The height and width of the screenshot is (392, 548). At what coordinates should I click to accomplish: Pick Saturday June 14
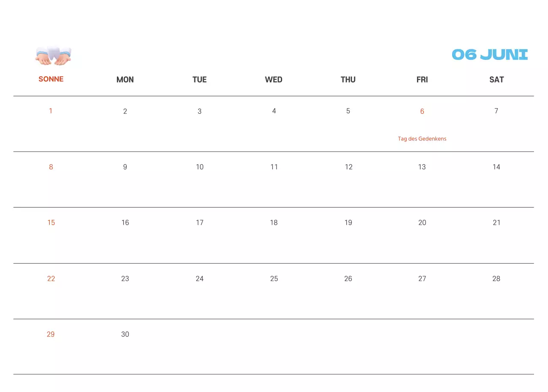coord(496,167)
